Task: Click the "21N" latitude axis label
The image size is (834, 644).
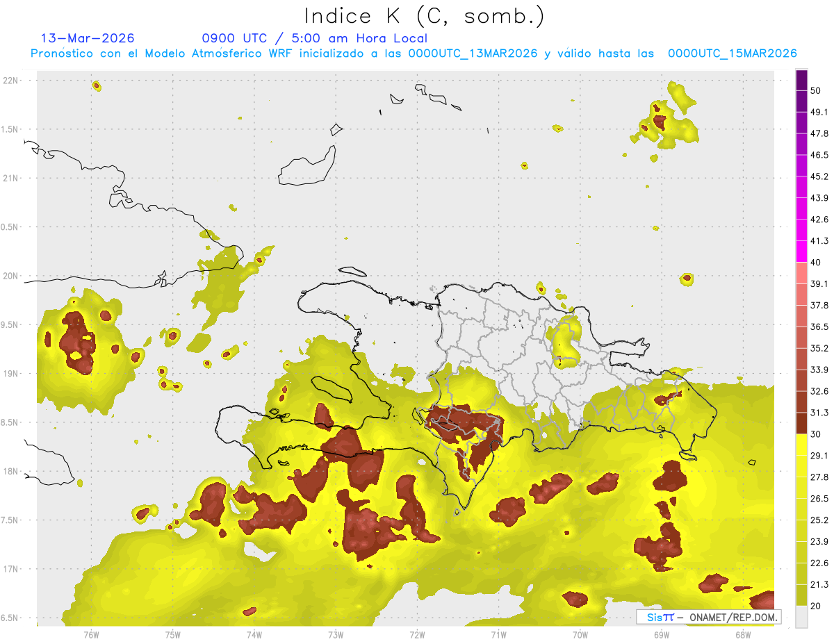Action: [x=10, y=178]
